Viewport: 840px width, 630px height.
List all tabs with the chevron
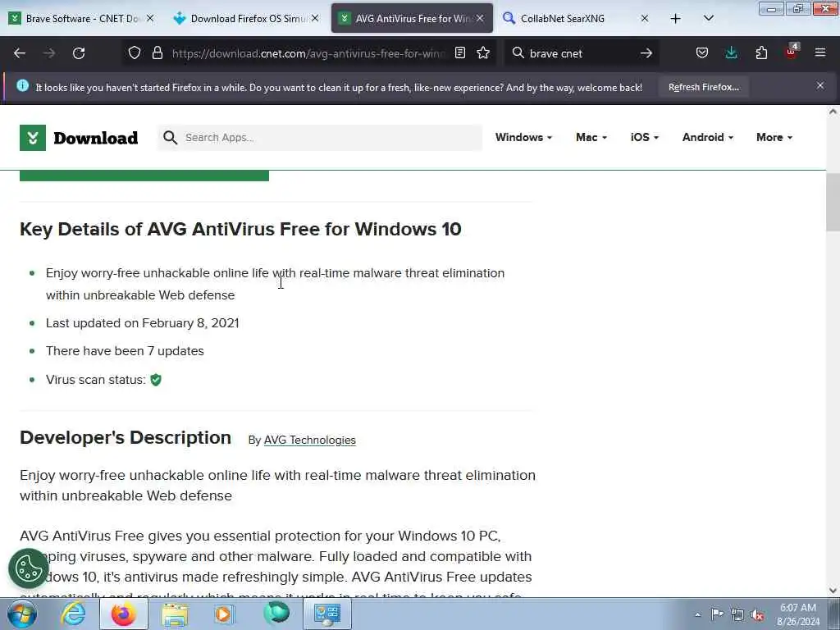[x=708, y=18]
